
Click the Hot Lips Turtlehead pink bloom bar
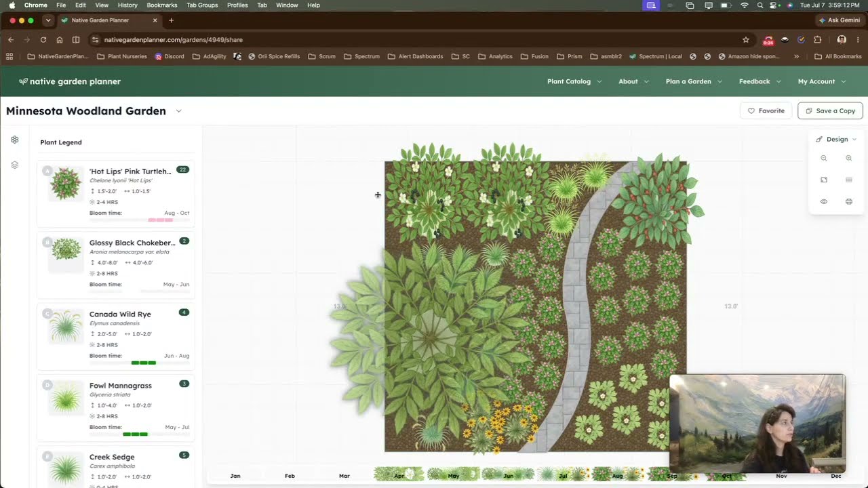[161, 220]
